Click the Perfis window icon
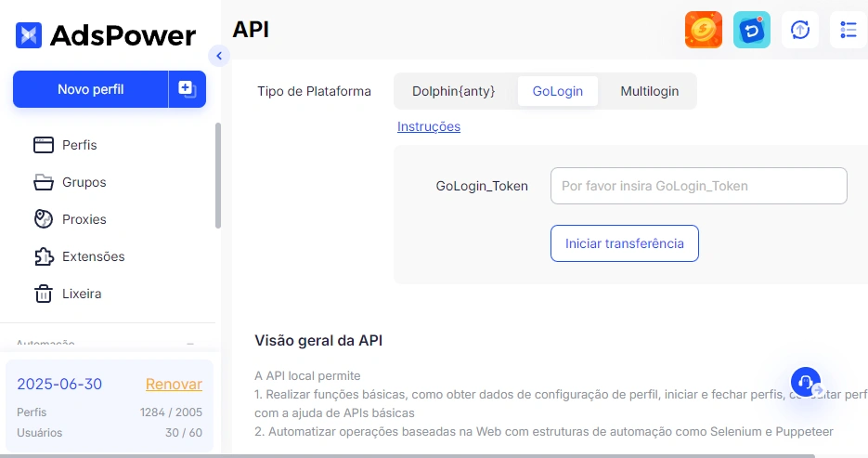 pos(44,145)
